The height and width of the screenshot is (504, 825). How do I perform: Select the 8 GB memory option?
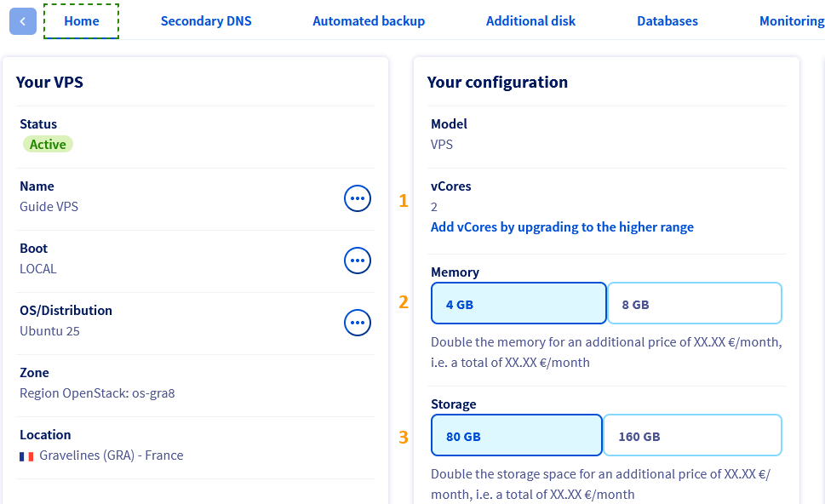coord(694,304)
